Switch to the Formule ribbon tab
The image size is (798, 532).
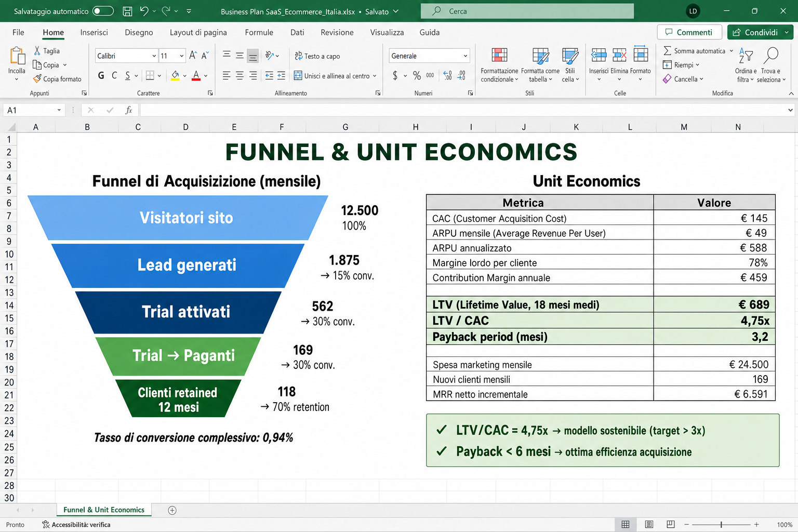pyautogui.click(x=259, y=32)
